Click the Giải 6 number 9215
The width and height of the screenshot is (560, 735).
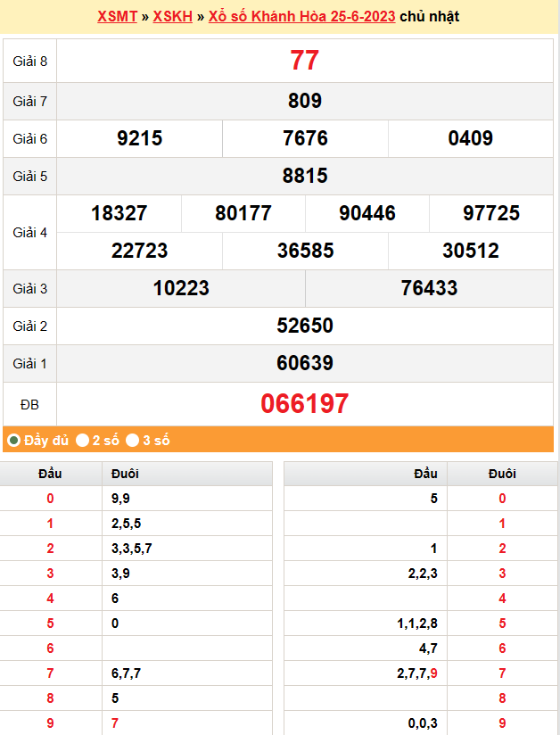tap(139, 138)
